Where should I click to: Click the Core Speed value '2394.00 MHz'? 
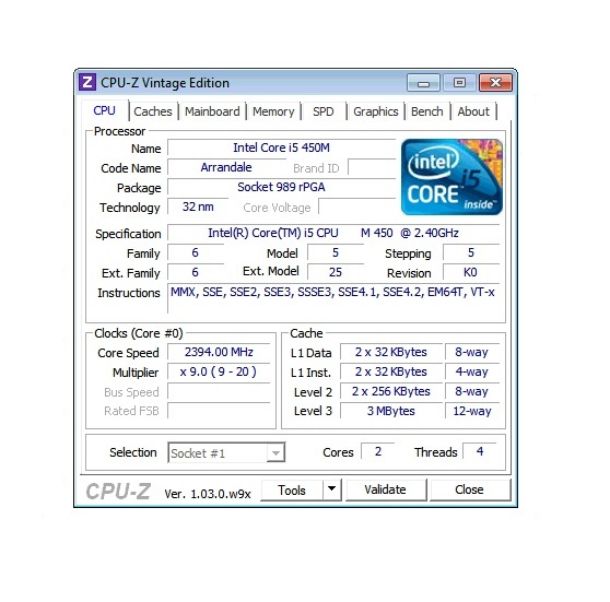coord(219,352)
